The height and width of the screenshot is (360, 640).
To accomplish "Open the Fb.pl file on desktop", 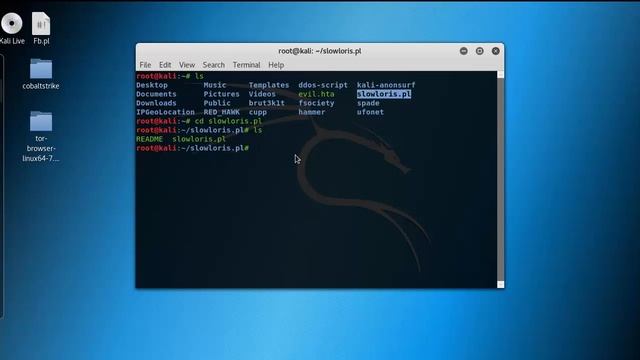I will point(41,24).
